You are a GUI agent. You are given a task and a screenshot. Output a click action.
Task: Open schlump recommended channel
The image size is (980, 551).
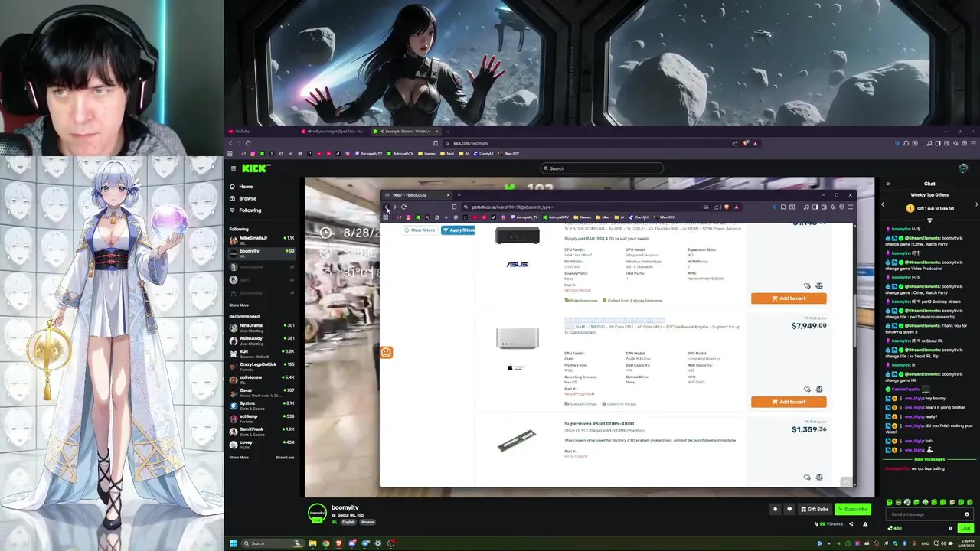[x=262, y=418]
